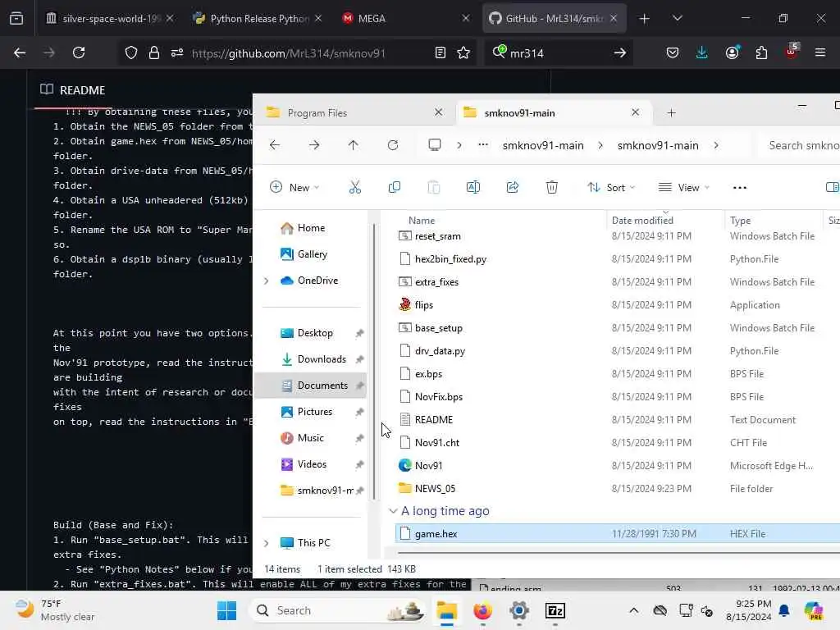840x630 pixels.
Task: Open Music in Explorer sidebar
Action: click(x=311, y=438)
